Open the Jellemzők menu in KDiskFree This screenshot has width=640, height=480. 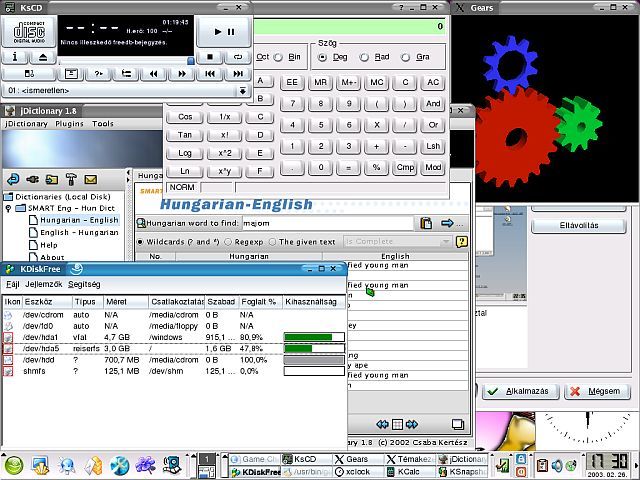43,285
